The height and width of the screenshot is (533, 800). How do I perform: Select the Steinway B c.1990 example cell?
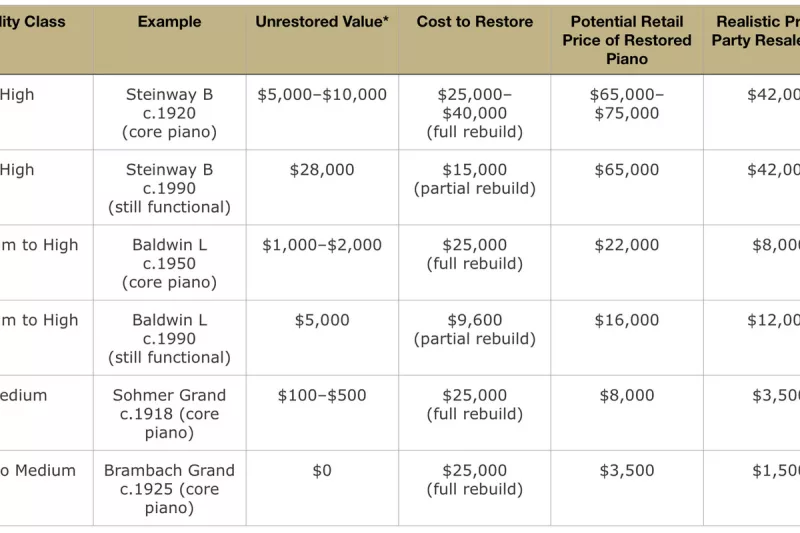pos(169,188)
